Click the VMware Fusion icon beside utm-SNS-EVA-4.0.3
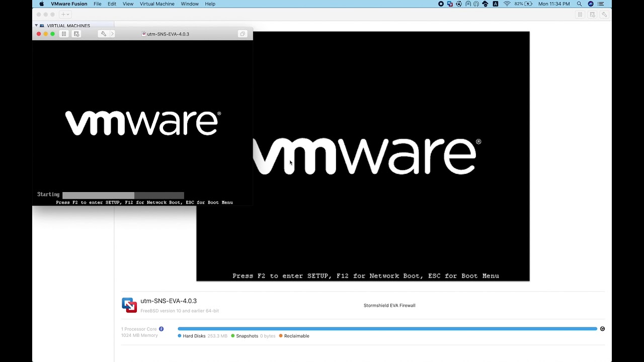 pos(129,305)
